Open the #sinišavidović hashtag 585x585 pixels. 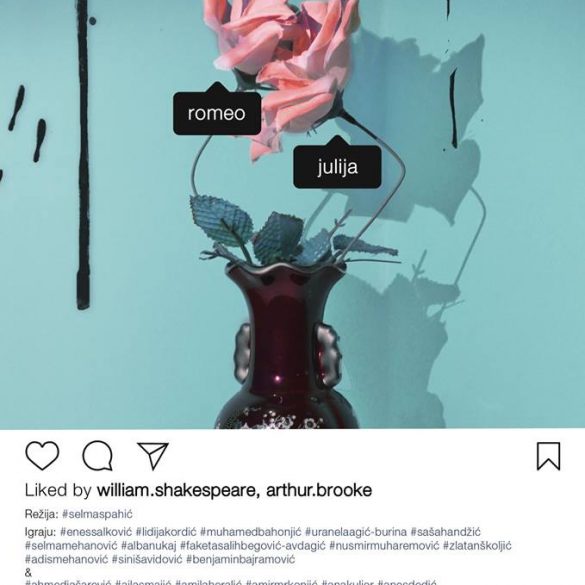[147, 559]
